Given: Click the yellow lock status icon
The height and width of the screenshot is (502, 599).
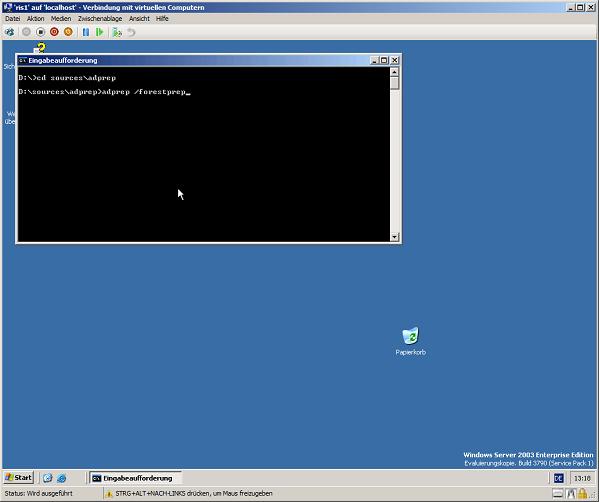Looking at the screenshot, I should [582, 494].
